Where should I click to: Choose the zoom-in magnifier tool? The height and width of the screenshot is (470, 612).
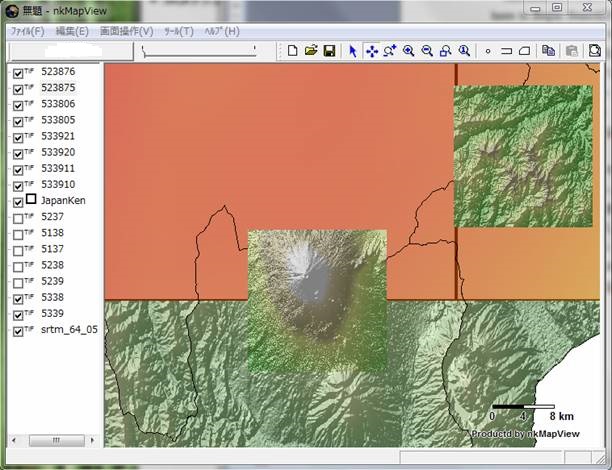(408, 51)
